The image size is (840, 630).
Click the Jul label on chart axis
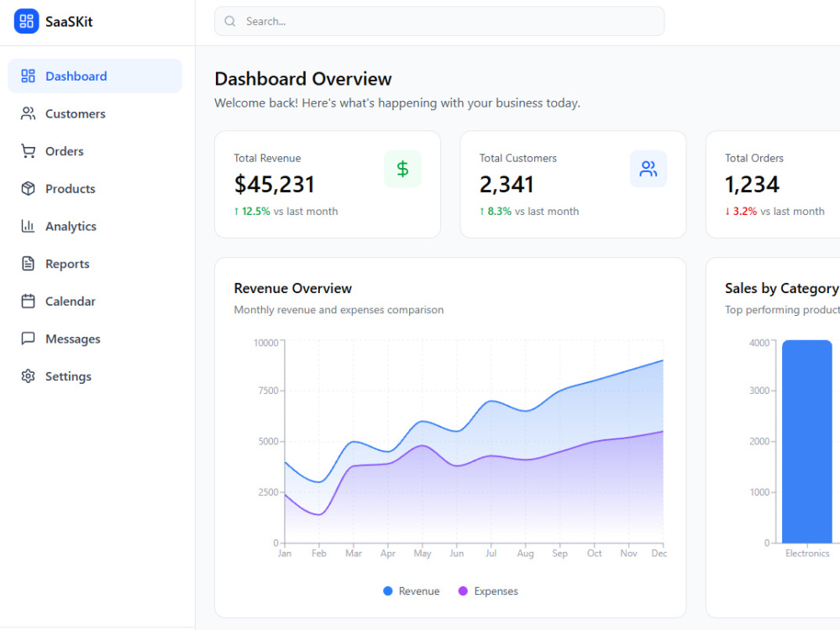(x=491, y=554)
